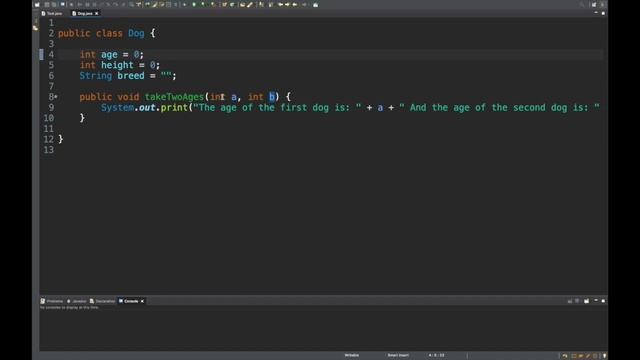Click the 'print' call on line 9
This screenshot has height=360, width=640.
click(x=174, y=108)
